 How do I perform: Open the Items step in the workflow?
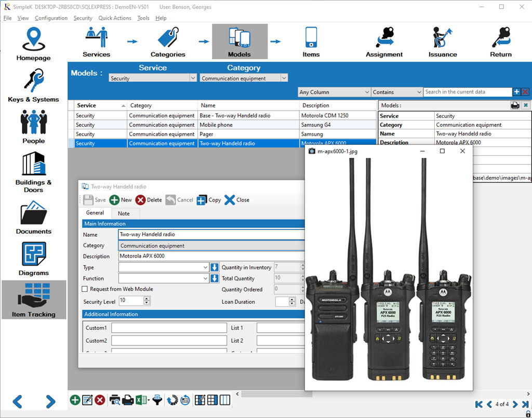point(311,39)
